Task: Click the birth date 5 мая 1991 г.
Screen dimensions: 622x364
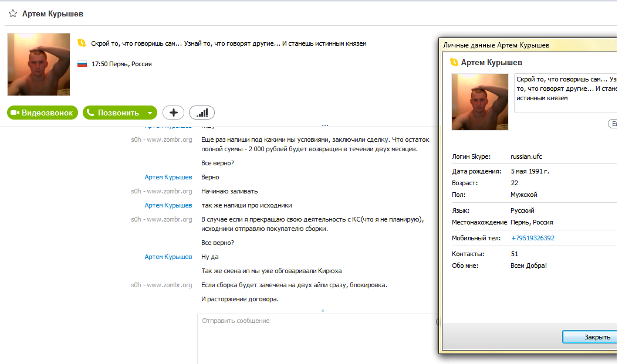Action: 529,171
